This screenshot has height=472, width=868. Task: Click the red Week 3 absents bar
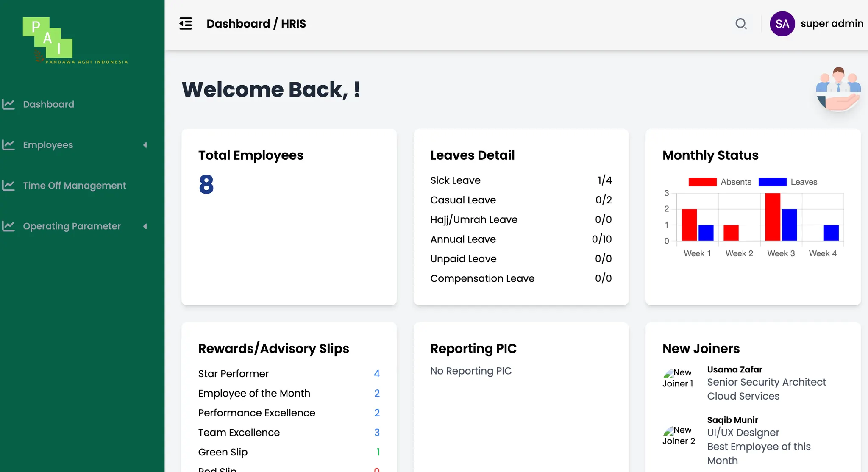(773, 217)
